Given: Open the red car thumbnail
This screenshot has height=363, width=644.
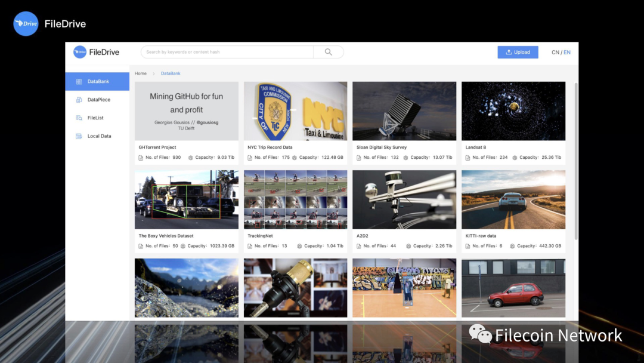Looking at the screenshot, I should (x=513, y=288).
